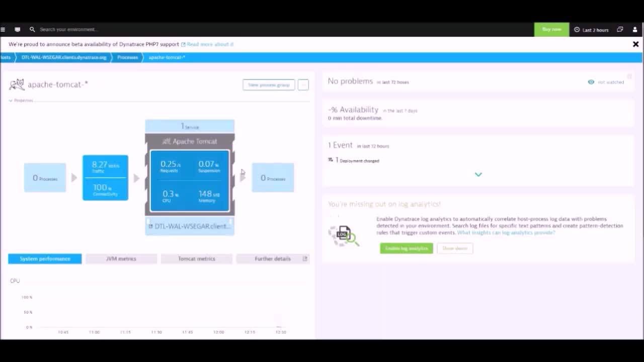644x362 pixels.
Task: Click the left '0 Processes' box
Action: (45, 177)
